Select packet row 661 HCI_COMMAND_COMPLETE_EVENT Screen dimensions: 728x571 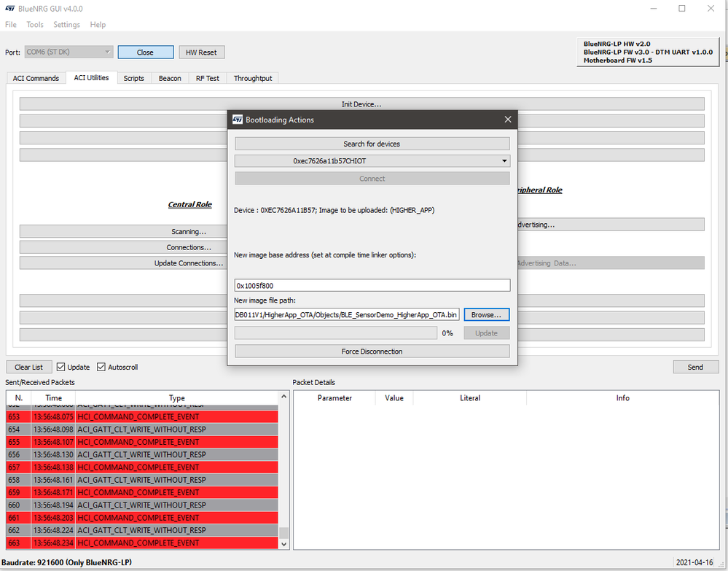click(142, 518)
